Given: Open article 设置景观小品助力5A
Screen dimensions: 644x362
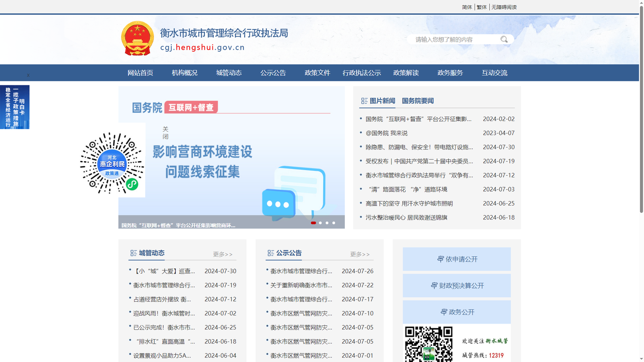Looking at the screenshot, I should click(x=162, y=356).
